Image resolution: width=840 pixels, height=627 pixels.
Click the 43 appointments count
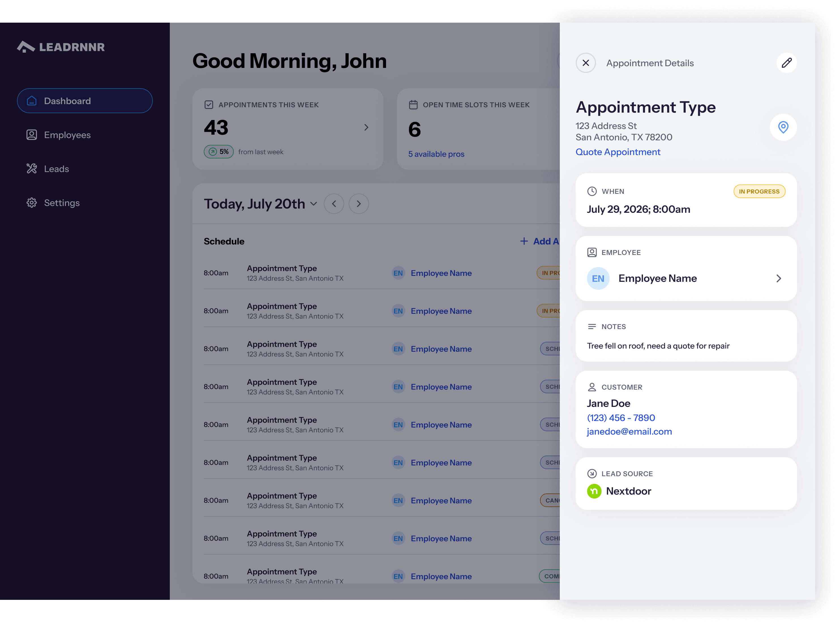pos(216,128)
